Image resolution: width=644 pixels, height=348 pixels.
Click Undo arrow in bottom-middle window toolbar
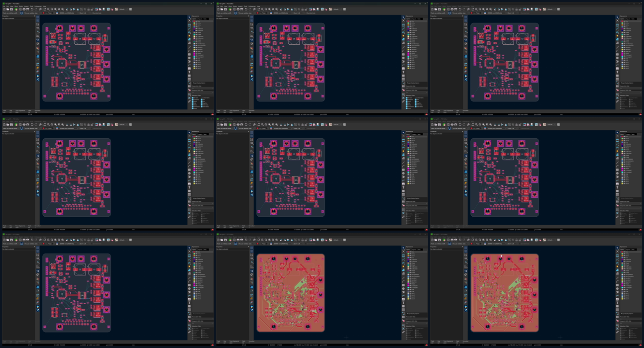tap(246, 240)
